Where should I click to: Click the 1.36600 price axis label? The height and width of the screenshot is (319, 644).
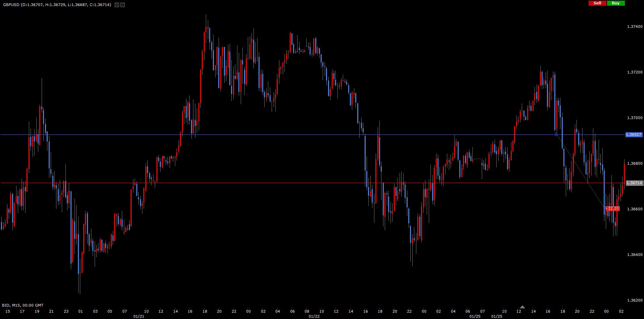coord(635,209)
